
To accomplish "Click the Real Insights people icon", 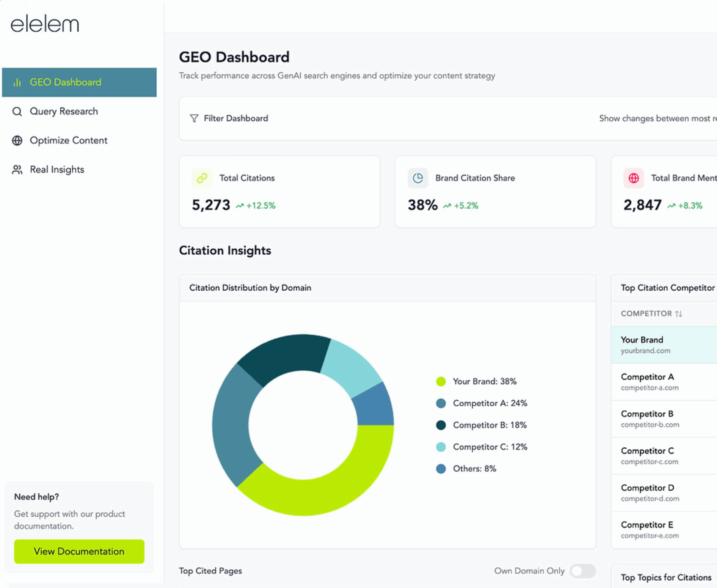I will pyautogui.click(x=17, y=170).
